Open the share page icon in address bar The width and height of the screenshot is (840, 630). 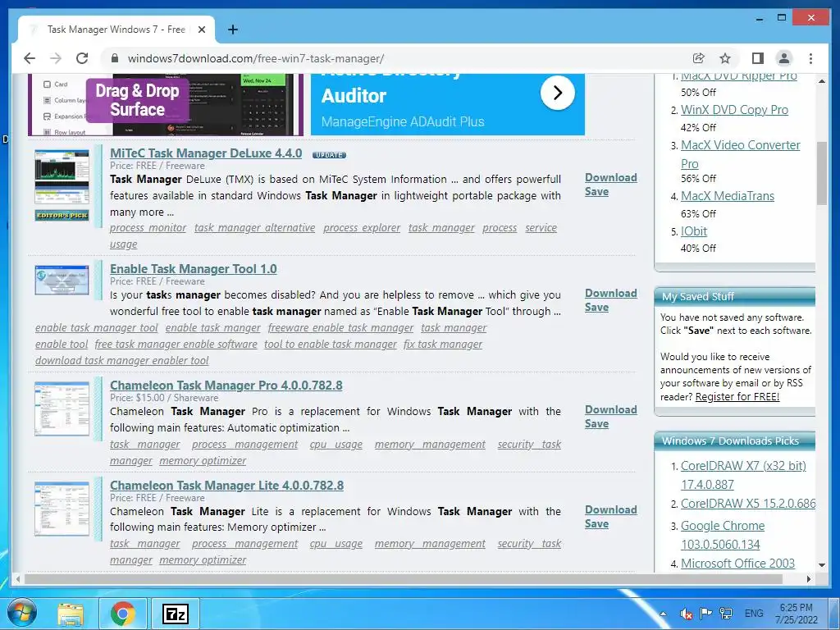point(699,58)
